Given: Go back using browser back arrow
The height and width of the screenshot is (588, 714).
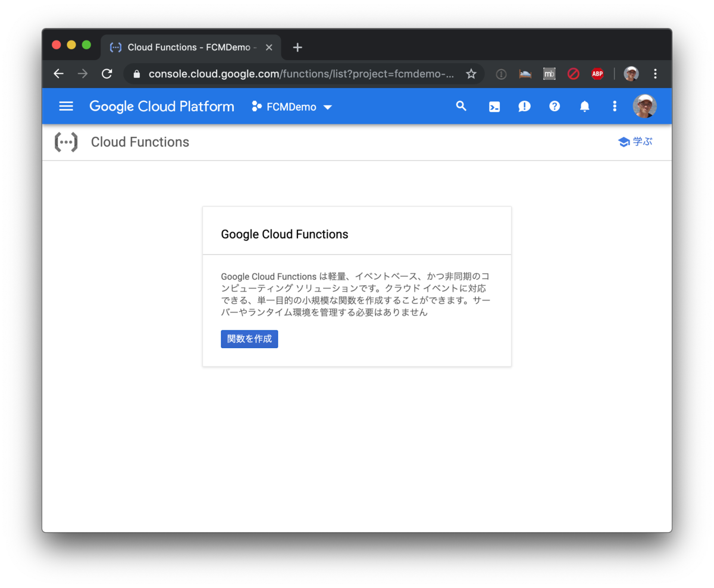Looking at the screenshot, I should click(x=58, y=74).
